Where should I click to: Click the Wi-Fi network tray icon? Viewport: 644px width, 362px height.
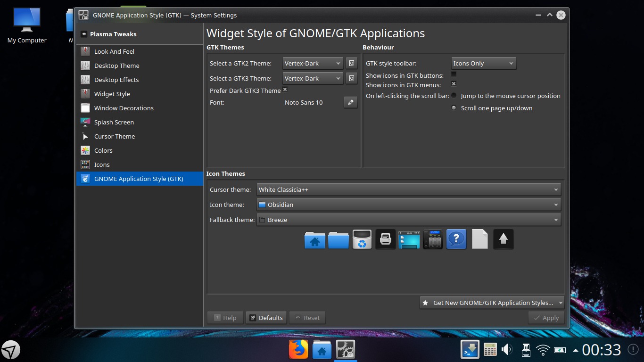tap(543, 350)
